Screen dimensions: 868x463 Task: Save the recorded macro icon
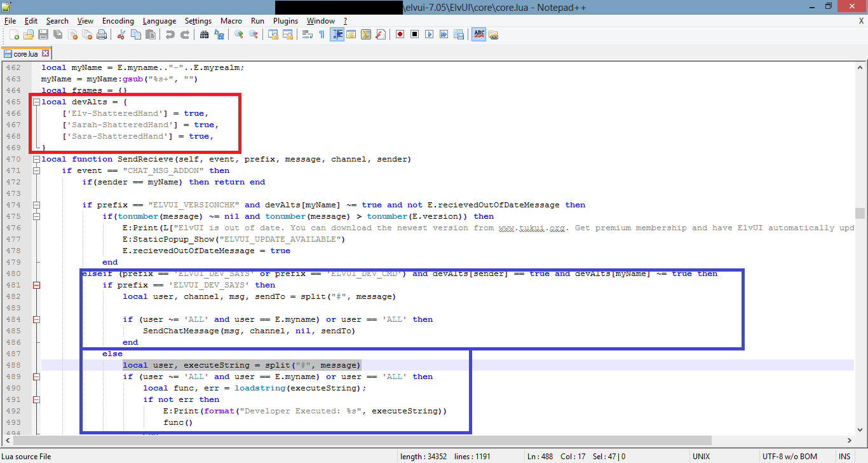[x=458, y=34]
